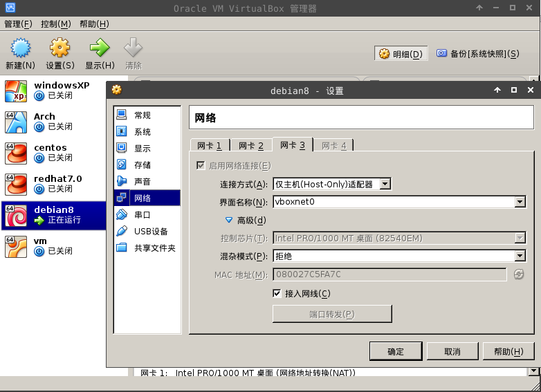Click the 网络 network category icon
This screenshot has height=392, width=541.
tap(122, 198)
